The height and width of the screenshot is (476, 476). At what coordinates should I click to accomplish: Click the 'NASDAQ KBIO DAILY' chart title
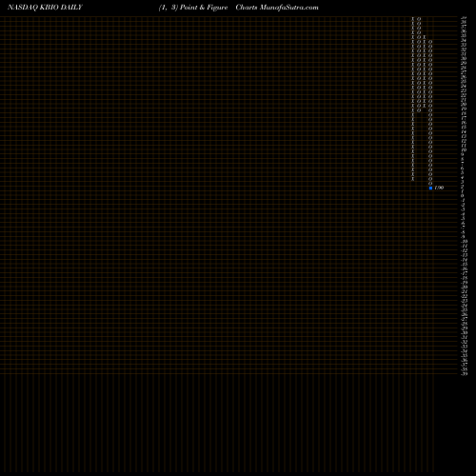[45, 8]
